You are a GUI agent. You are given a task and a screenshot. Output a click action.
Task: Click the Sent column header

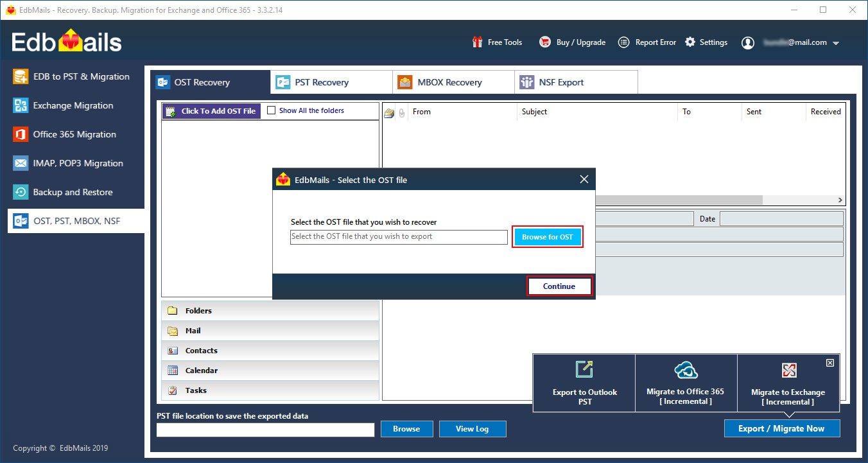point(773,112)
